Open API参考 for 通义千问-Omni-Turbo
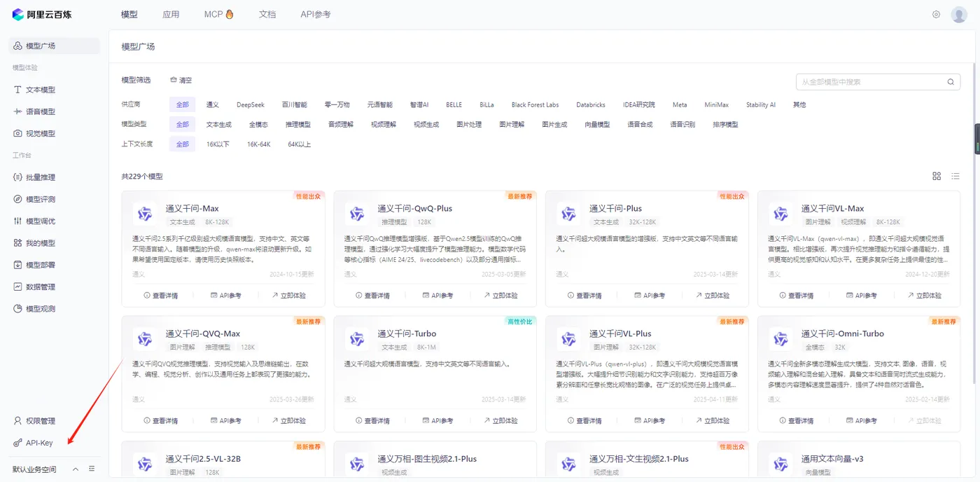Viewport: 980px width, 482px height. tap(860, 421)
